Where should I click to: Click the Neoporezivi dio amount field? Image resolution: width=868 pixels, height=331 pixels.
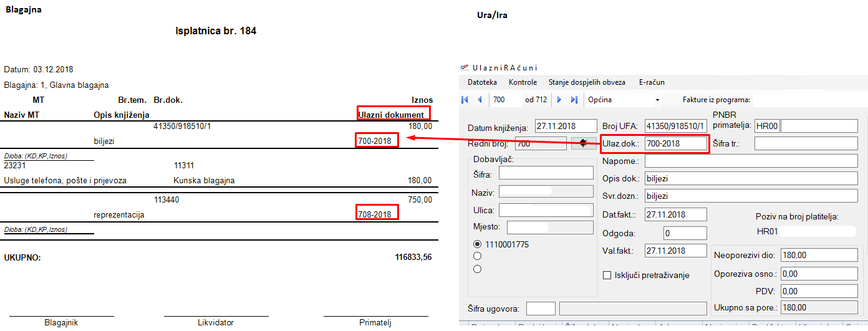818,255
